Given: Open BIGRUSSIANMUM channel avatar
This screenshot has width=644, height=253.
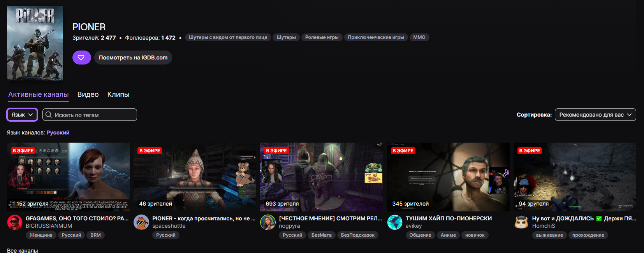Looking at the screenshot, I should 15,222.
